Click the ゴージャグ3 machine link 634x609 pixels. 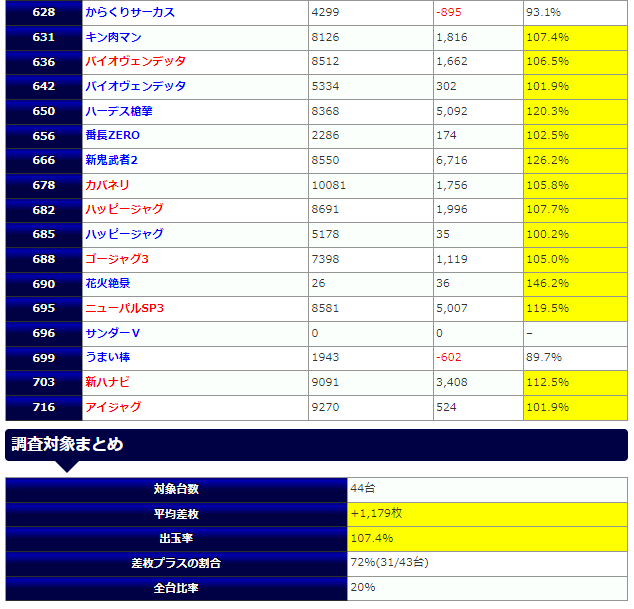119,259
